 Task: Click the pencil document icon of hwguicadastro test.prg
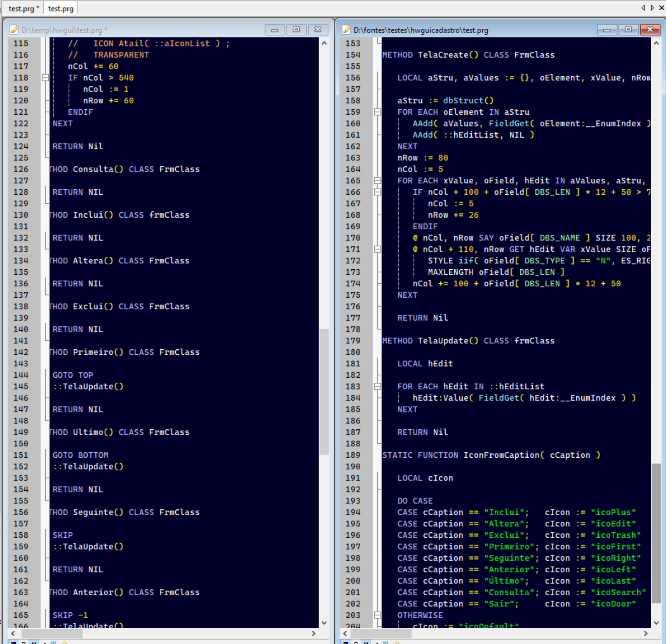346,30
